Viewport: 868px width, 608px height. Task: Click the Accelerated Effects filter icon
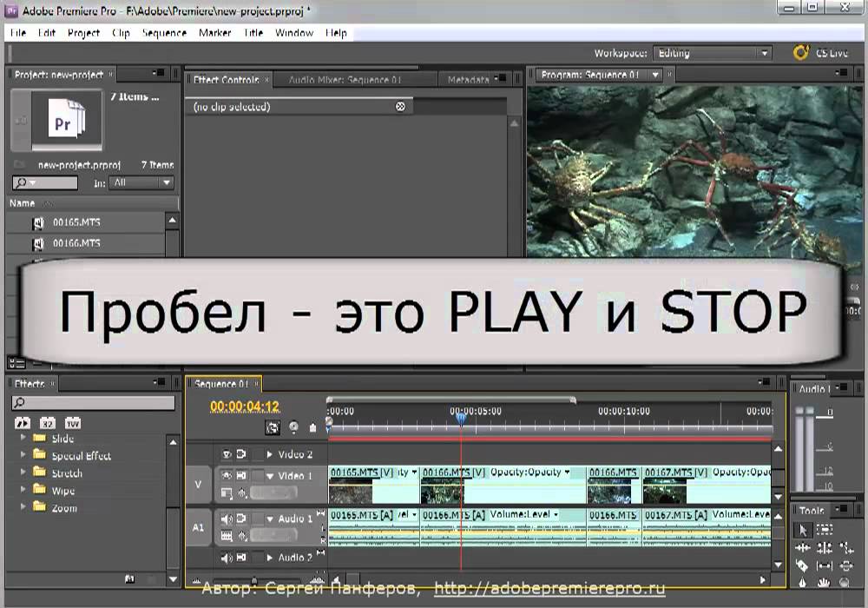23,424
